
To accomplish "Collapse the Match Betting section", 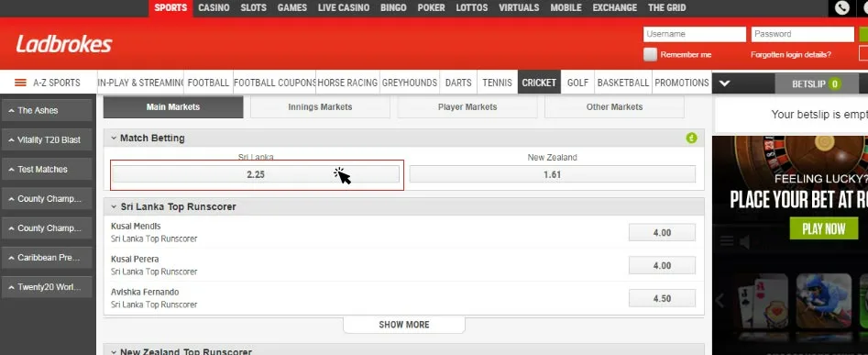I will (x=114, y=138).
